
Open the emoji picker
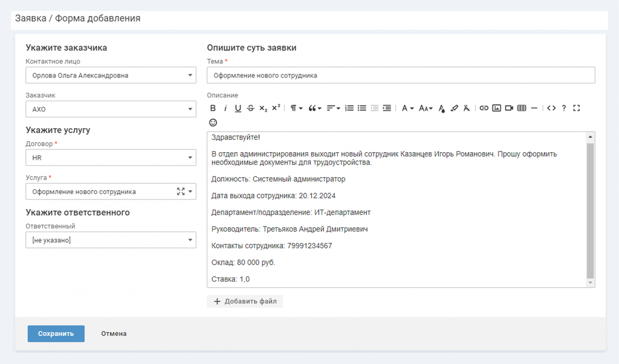(x=213, y=123)
